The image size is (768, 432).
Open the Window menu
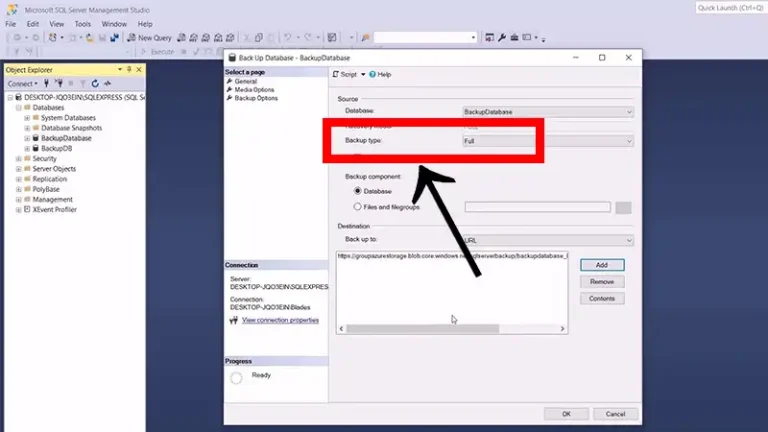(114, 24)
